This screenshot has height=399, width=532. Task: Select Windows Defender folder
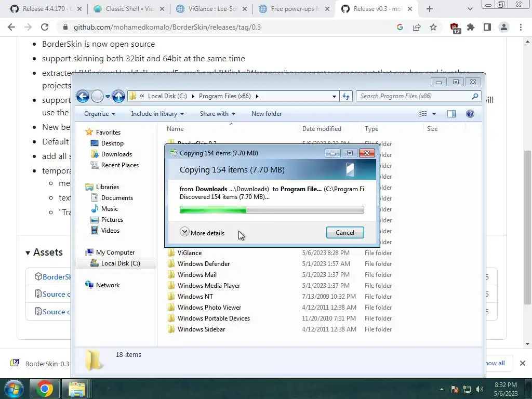click(x=204, y=263)
